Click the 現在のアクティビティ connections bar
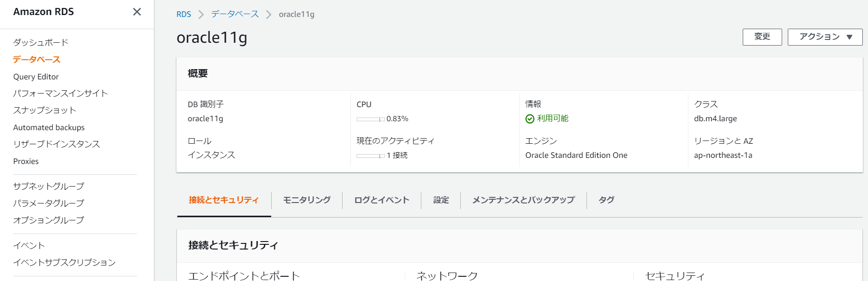 (x=371, y=156)
